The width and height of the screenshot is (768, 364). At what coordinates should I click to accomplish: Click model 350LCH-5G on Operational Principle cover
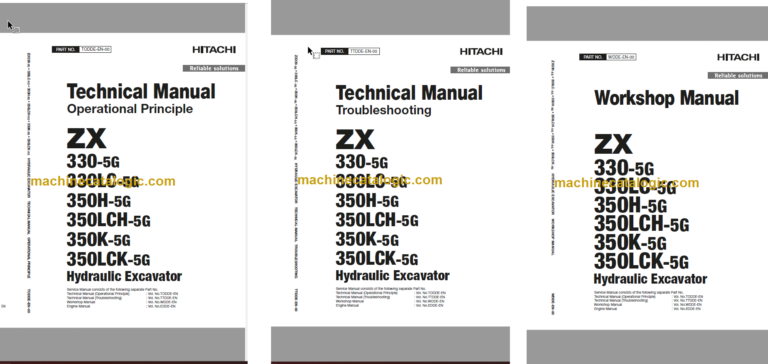click(108, 220)
